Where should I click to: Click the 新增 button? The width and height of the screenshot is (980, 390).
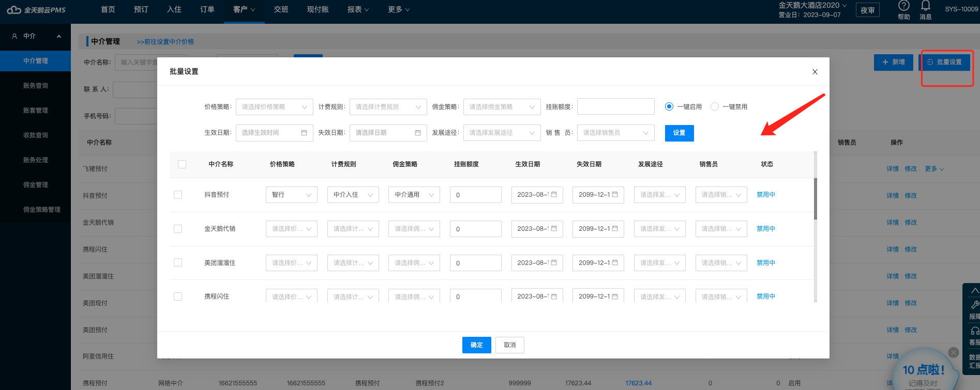894,62
